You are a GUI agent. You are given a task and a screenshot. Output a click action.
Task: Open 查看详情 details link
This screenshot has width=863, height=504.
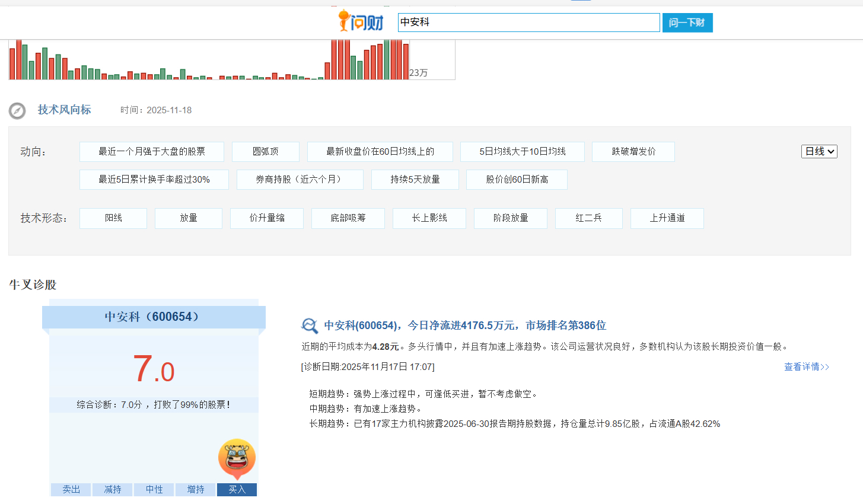coord(806,367)
